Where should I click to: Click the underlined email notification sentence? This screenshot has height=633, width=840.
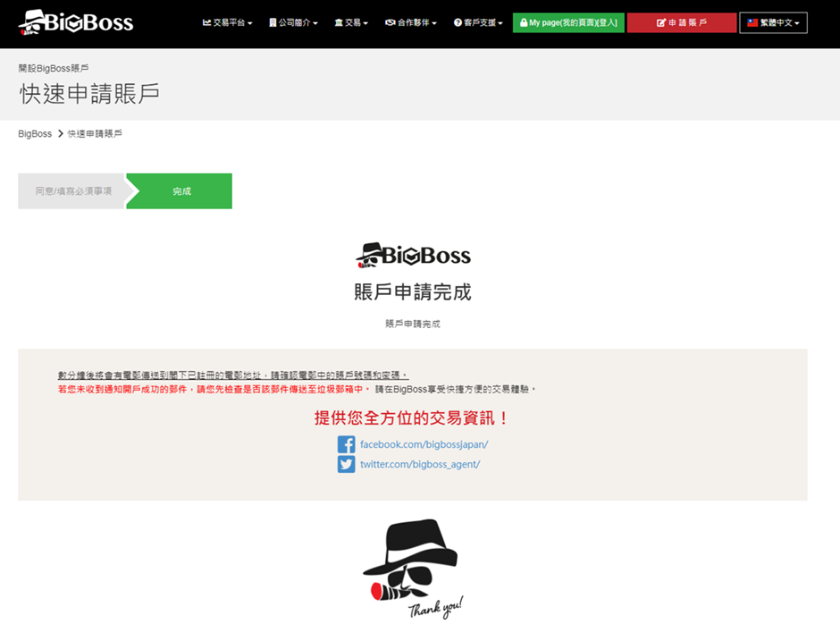click(233, 376)
